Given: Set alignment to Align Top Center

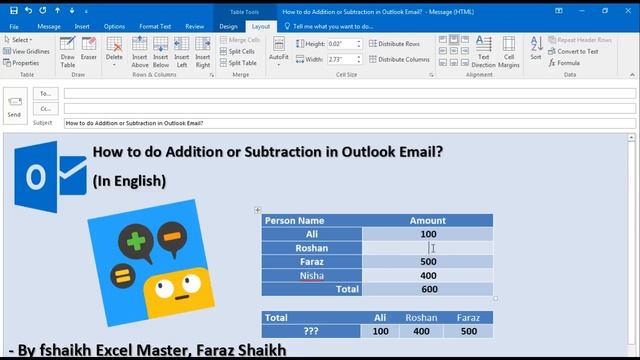Looking at the screenshot, I should coord(454,40).
